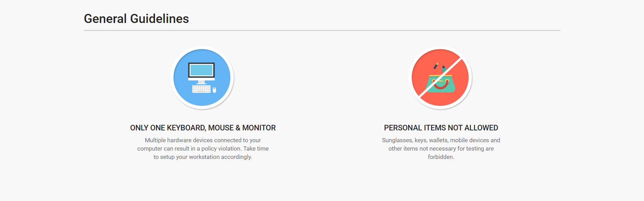Viewport: 644px width, 201px height.
Task: Click the lipstick items above the handbag
Action: pyautogui.click(x=439, y=67)
